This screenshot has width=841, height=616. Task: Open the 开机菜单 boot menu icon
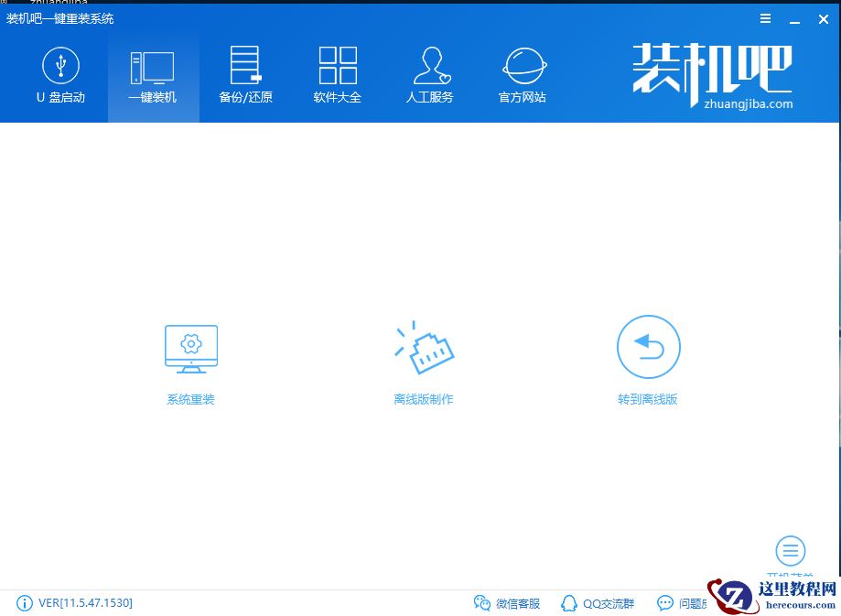point(790,550)
